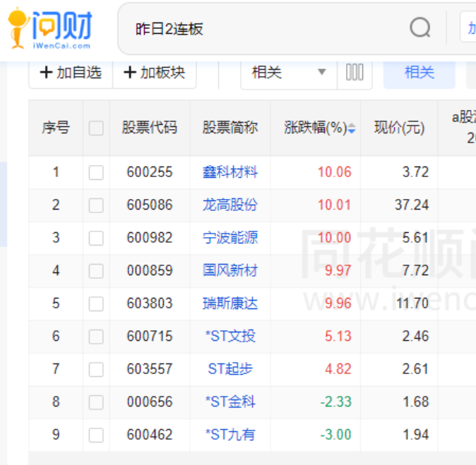This screenshot has width=476, height=465.
Task: Check the box for 605086 row
Action: [x=96, y=205]
